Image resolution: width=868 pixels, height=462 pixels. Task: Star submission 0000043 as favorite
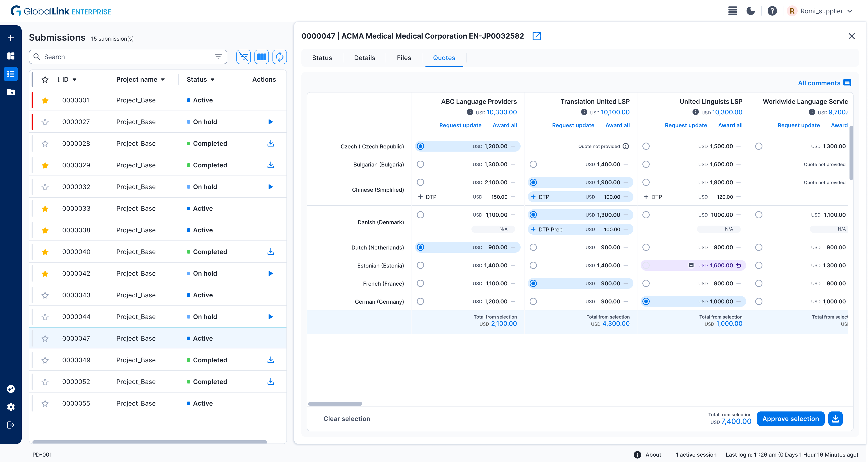(45, 295)
